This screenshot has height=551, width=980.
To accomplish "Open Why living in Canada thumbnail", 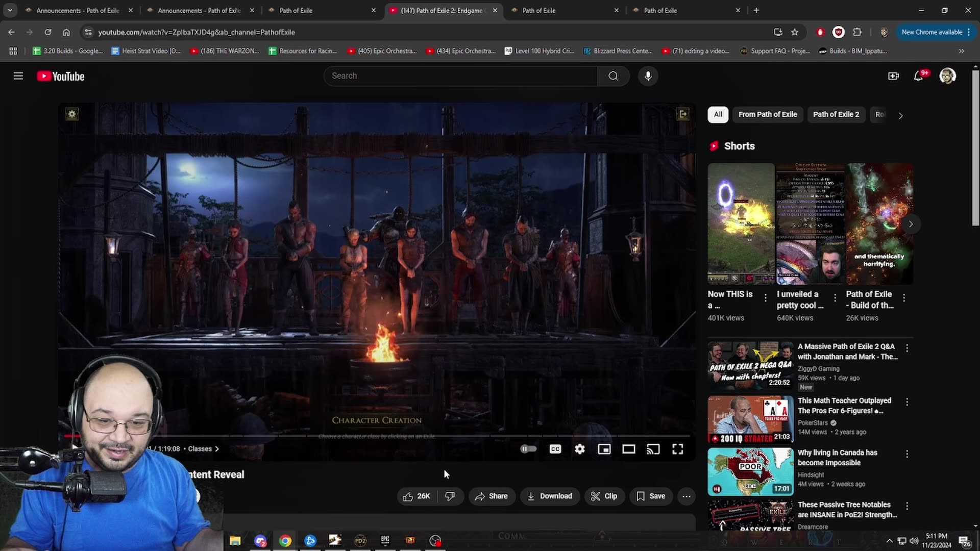I will (x=750, y=471).
